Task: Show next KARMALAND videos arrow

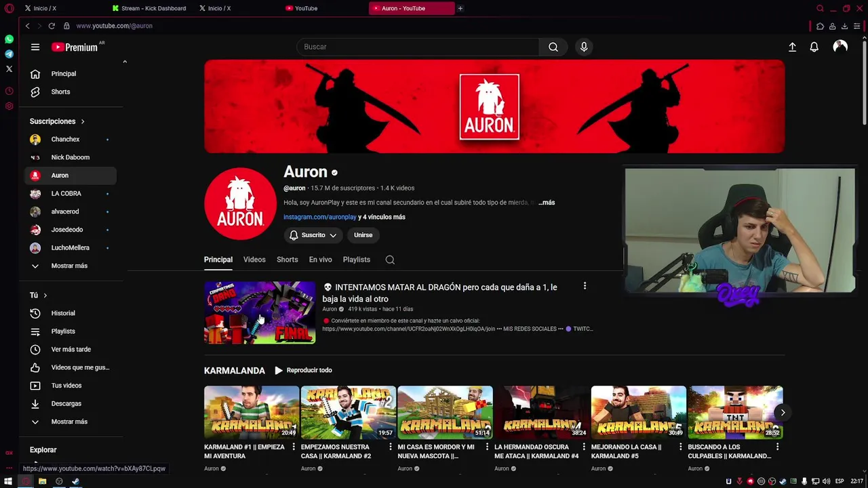Action: coord(783,412)
